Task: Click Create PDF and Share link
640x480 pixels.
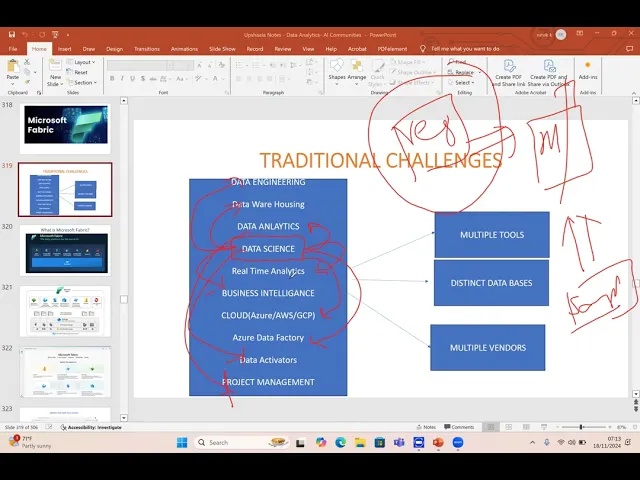Action: tap(509, 73)
